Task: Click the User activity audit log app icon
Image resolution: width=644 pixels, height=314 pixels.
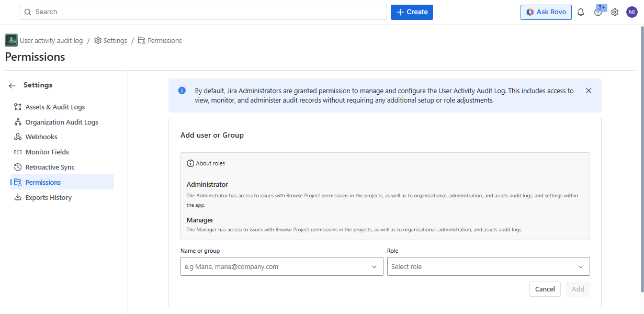Action: tap(11, 40)
